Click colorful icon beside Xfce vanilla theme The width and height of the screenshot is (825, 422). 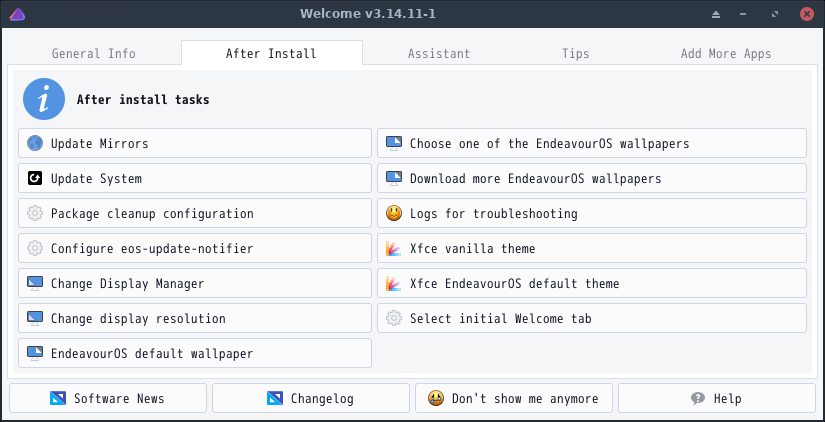tap(394, 248)
